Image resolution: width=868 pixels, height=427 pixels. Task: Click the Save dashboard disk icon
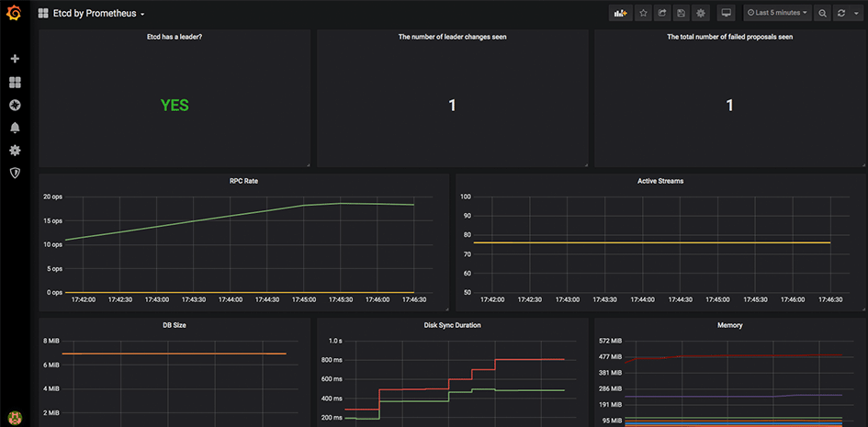point(682,13)
